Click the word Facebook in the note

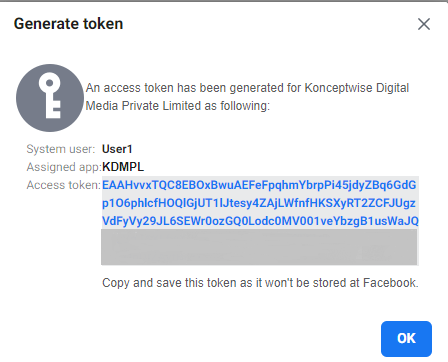coord(390,283)
